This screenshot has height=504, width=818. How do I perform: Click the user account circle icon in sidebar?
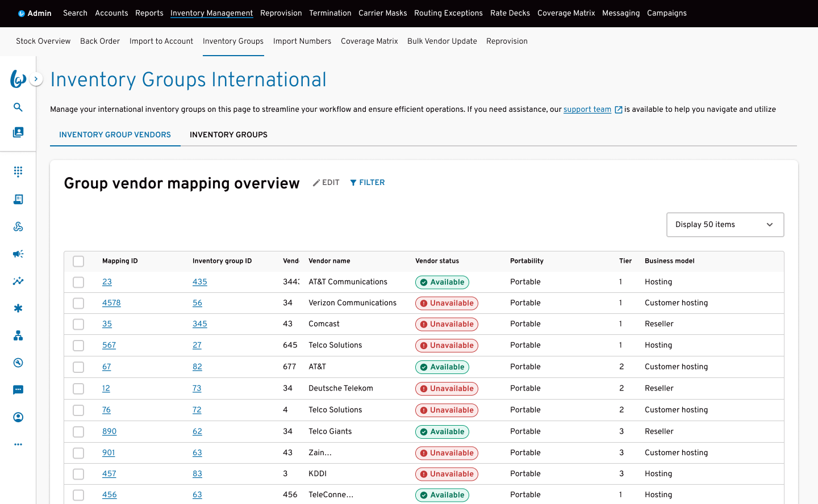[x=18, y=417]
